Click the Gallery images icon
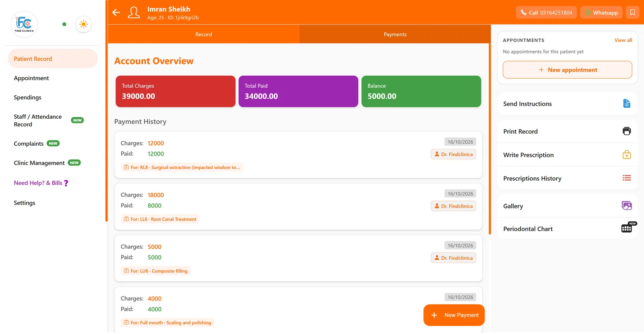 click(627, 206)
